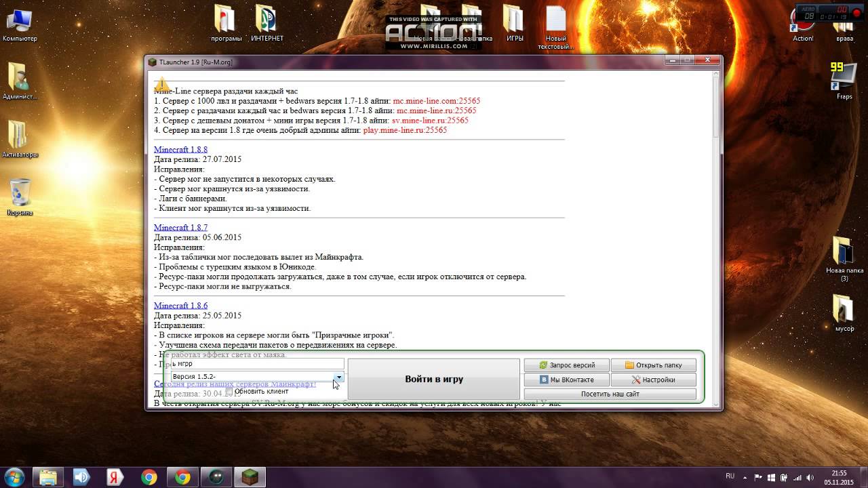Launch Yandex browser from the taskbar

tap(115, 477)
